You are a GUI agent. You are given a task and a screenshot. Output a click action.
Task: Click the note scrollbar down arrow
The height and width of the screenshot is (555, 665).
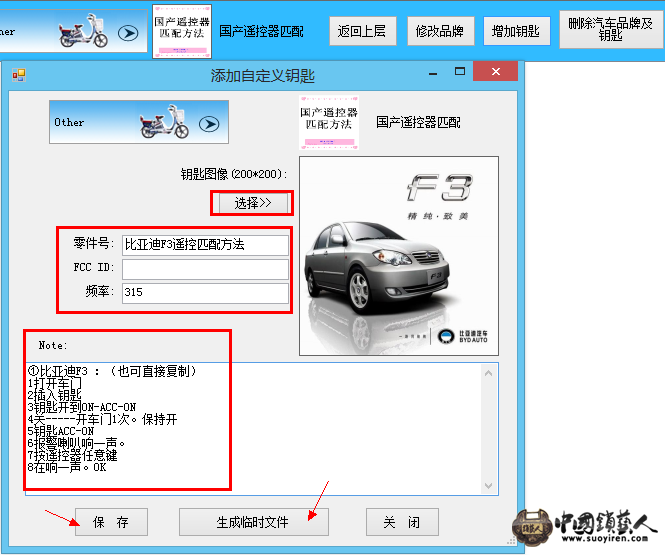click(x=489, y=485)
